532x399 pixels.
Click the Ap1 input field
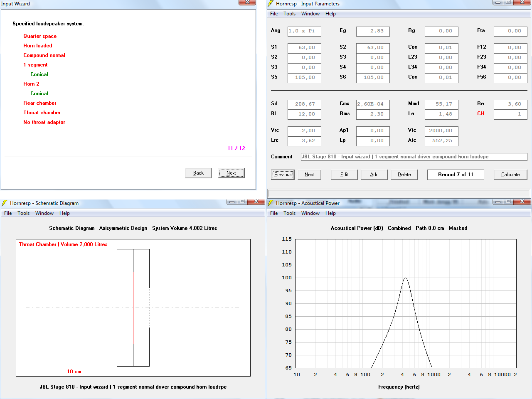pyautogui.click(x=373, y=131)
